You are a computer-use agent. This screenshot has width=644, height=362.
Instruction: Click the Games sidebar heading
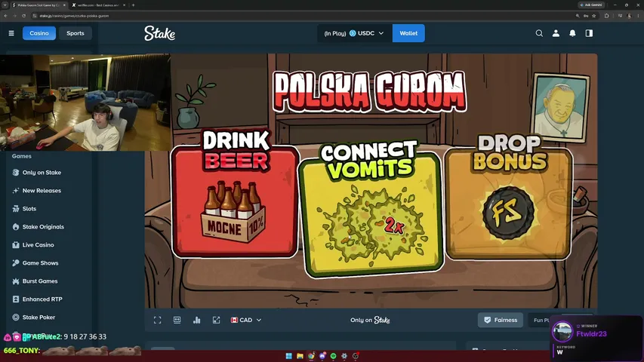(21, 156)
